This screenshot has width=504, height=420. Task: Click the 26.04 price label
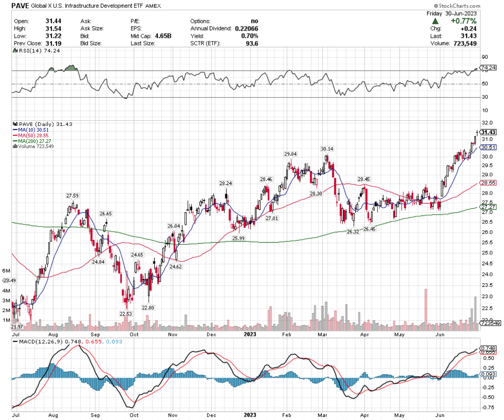tap(174, 226)
